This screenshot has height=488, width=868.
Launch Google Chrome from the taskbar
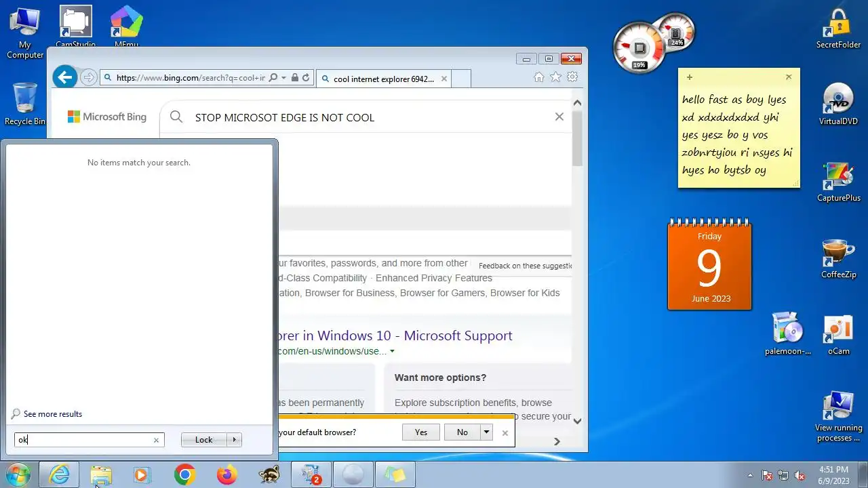tap(184, 475)
